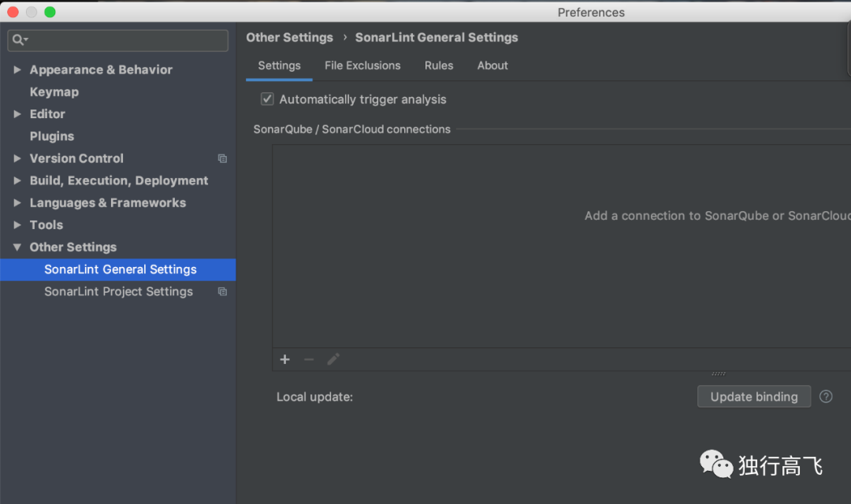Click the Update binding button
Screen dimensions: 851x504
click(754, 397)
